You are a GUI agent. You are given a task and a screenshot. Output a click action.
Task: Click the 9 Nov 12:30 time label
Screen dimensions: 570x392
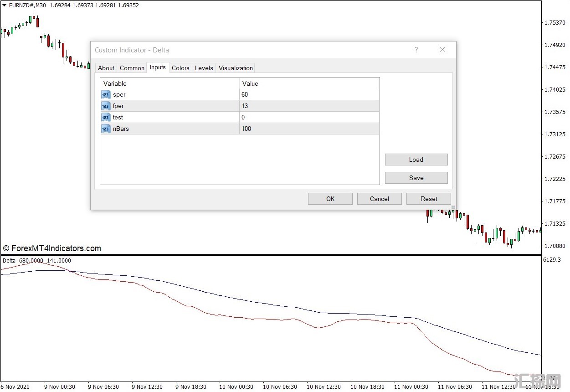tap(147, 387)
